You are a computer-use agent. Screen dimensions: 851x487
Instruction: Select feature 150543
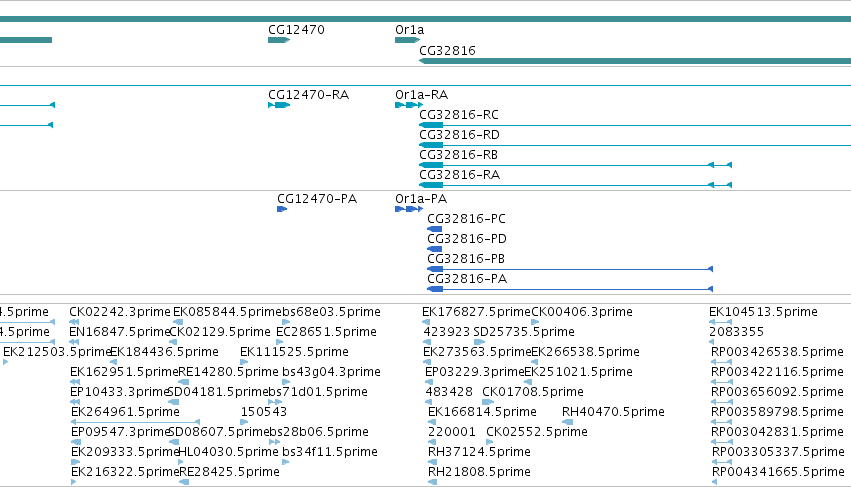pos(263,412)
